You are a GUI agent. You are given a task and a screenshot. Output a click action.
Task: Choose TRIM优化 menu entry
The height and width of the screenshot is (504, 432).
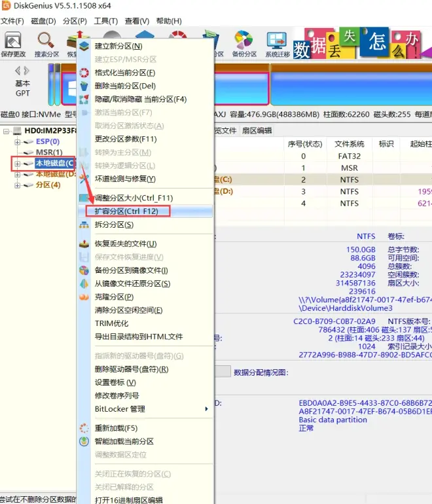coord(145,323)
